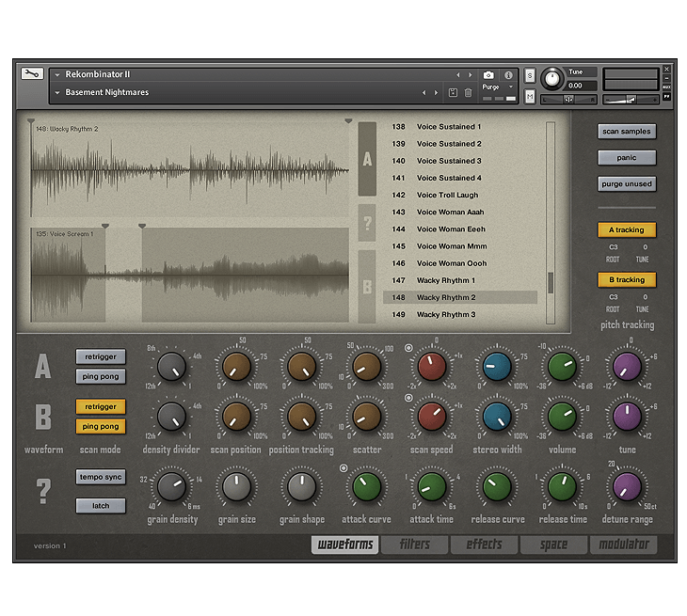Go to next instrument with the right arrow
The image size is (687, 616).
point(471,75)
